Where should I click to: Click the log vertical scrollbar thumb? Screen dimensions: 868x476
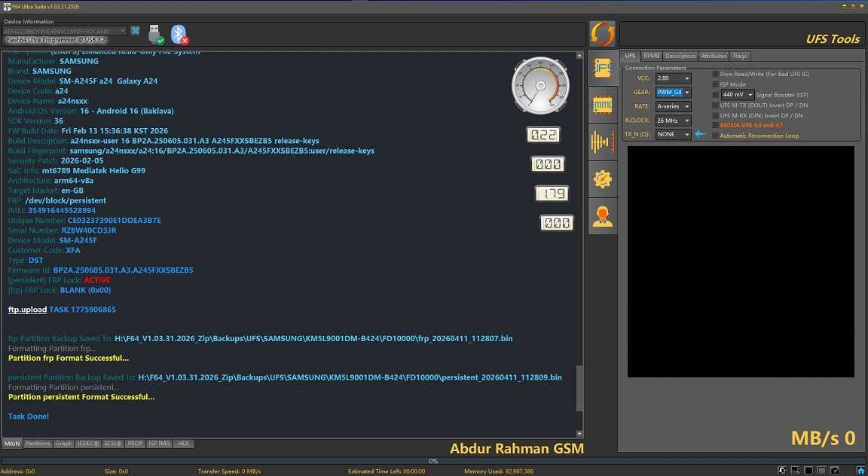[579, 388]
